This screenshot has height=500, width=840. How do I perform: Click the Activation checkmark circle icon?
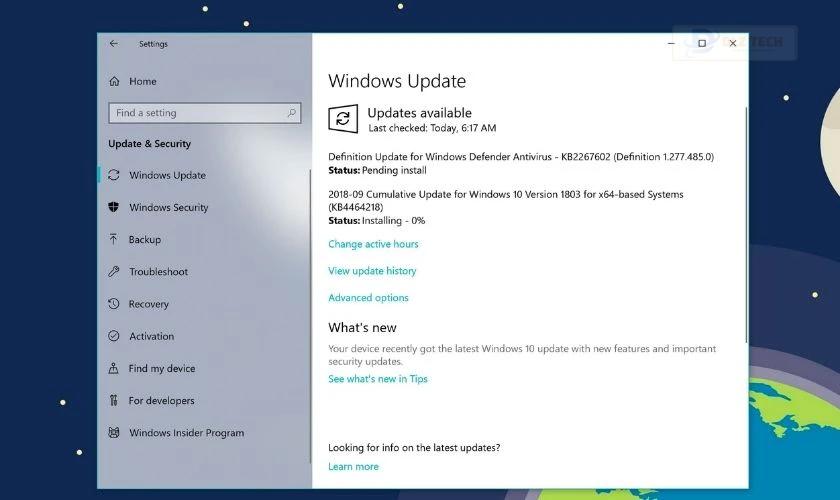coord(114,336)
